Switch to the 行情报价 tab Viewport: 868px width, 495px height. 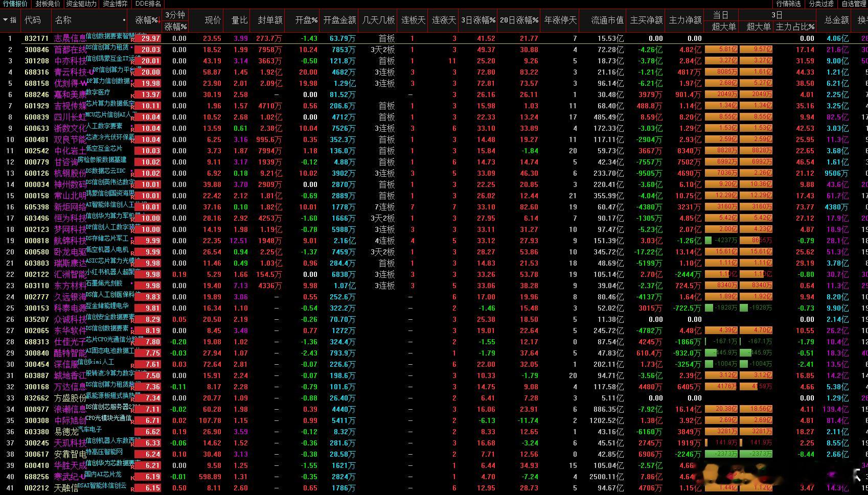[15, 4]
